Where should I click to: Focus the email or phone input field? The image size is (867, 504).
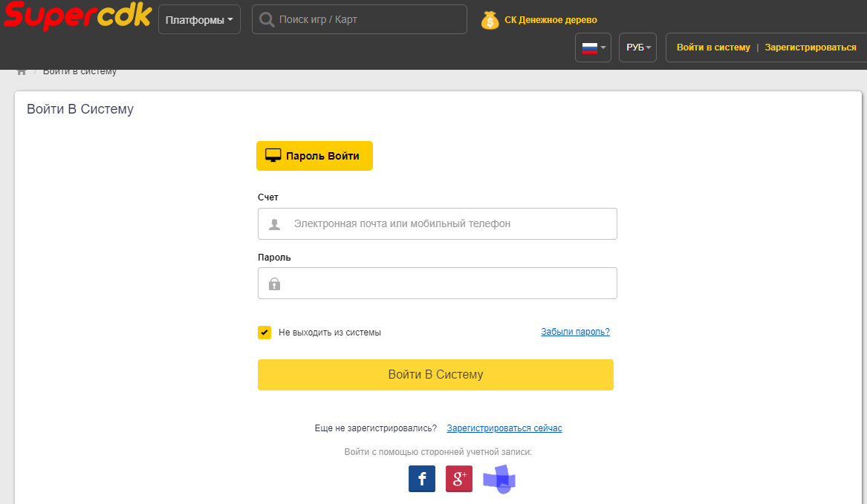[446, 223]
